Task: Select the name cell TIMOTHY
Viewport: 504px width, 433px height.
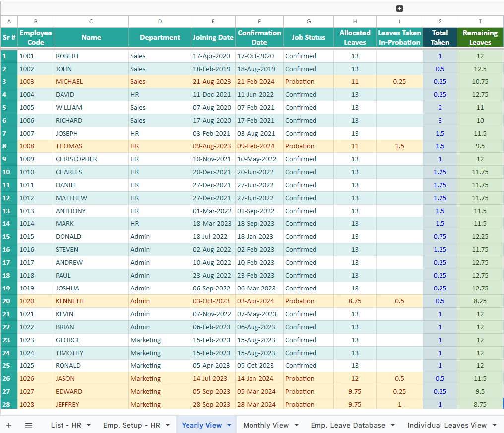Action: pyautogui.click(x=91, y=353)
